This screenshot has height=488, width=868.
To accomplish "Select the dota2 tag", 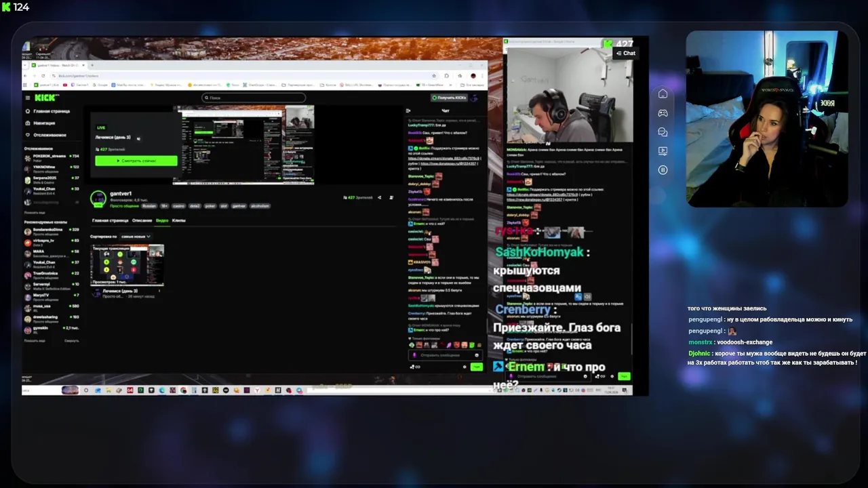I will [x=195, y=205].
